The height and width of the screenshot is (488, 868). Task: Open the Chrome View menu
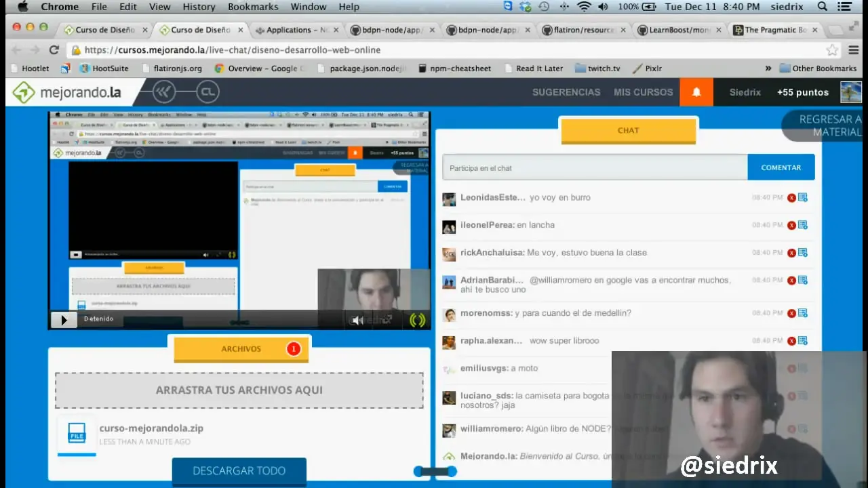click(159, 7)
